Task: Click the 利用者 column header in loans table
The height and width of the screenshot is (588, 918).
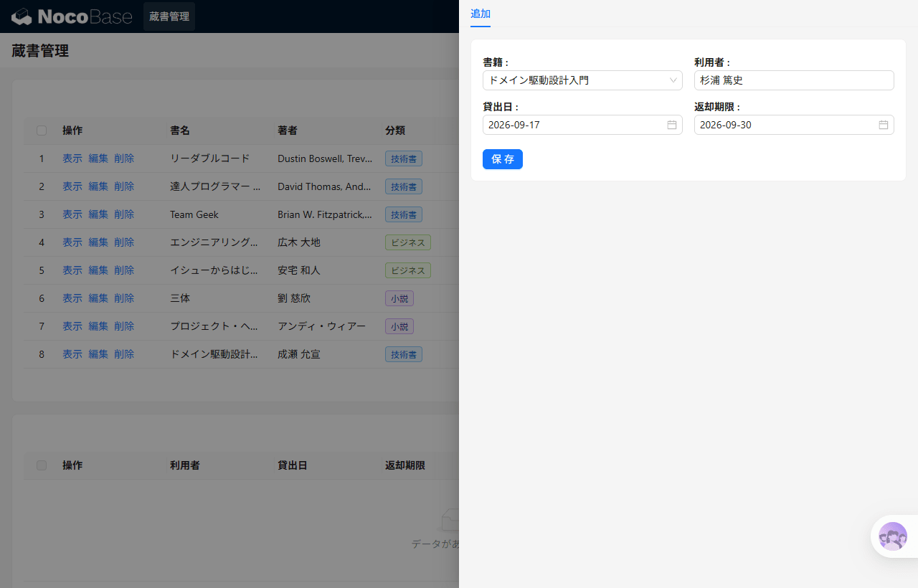Action: pyautogui.click(x=185, y=465)
